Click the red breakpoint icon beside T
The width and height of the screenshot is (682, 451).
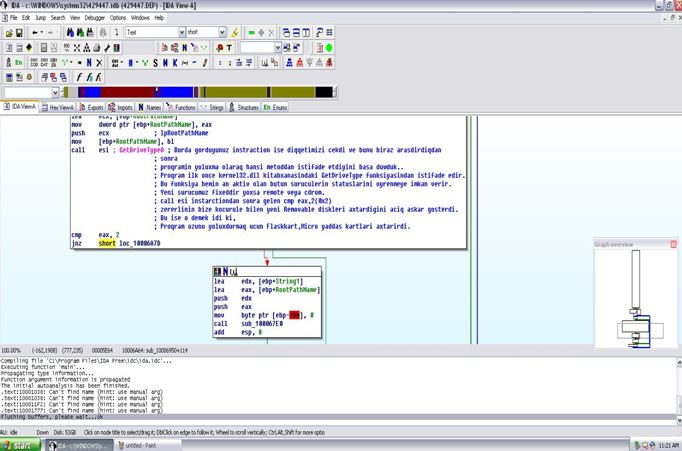click(x=220, y=47)
